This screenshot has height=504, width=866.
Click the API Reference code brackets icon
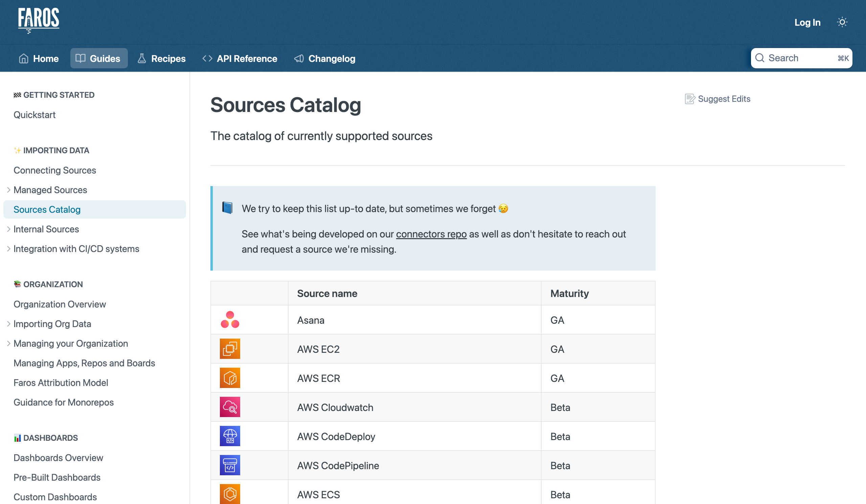pyautogui.click(x=207, y=59)
